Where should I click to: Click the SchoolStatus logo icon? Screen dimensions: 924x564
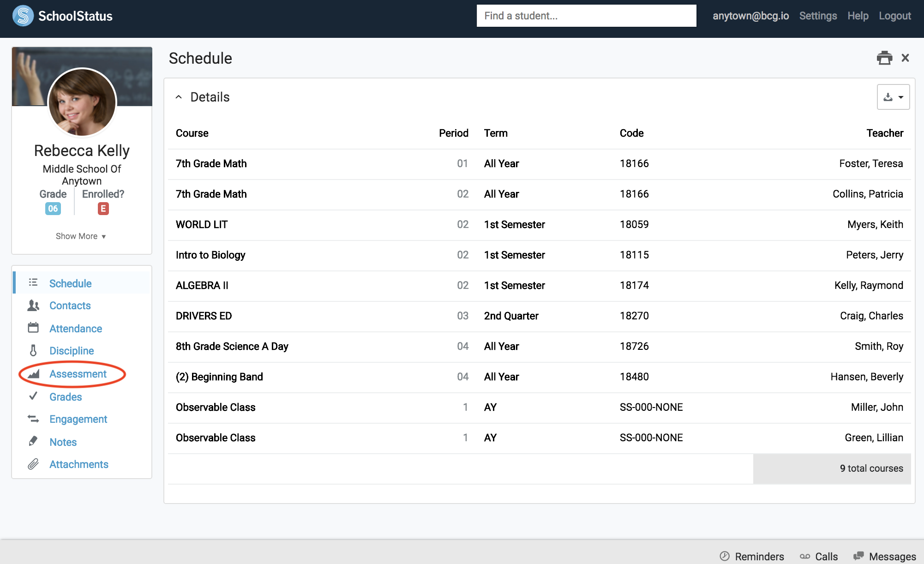point(23,16)
